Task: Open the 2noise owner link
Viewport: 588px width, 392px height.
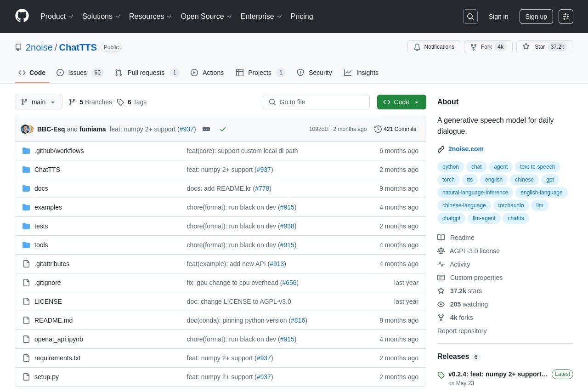Action: click(39, 47)
